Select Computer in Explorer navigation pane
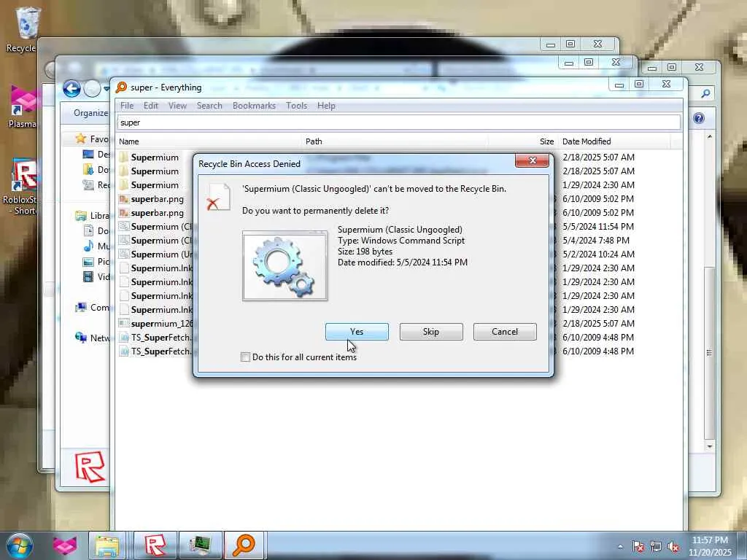The image size is (747, 560). coord(93,308)
